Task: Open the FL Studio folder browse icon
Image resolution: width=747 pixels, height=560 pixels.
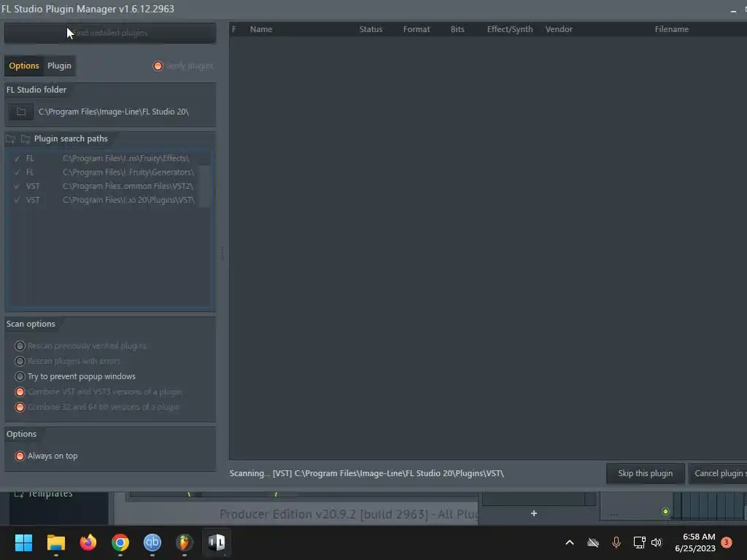Action: [21, 112]
